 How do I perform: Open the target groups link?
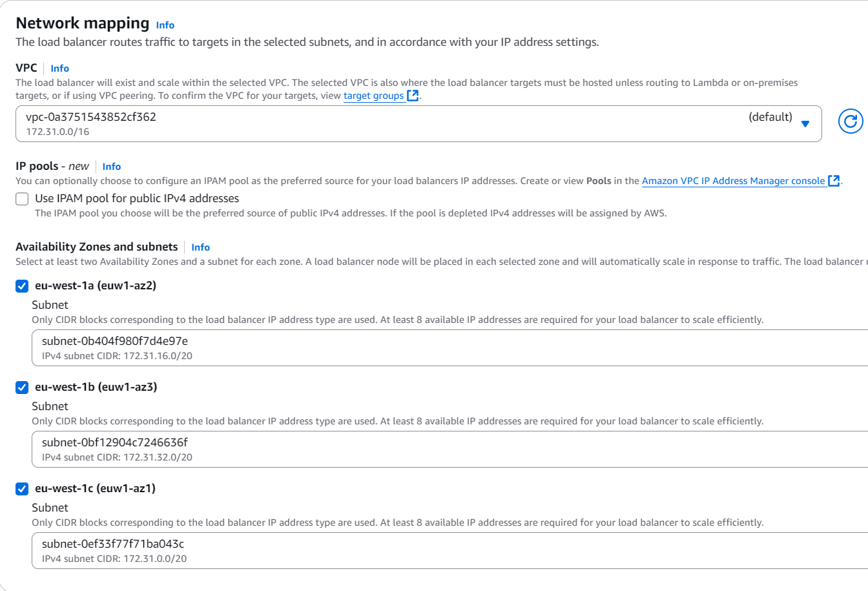(373, 96)
